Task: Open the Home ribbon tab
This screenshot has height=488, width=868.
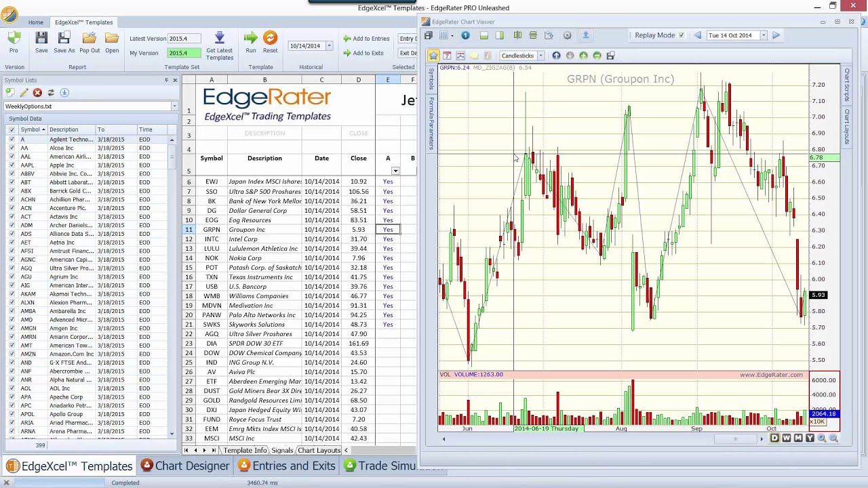Action: click(36, 22)
